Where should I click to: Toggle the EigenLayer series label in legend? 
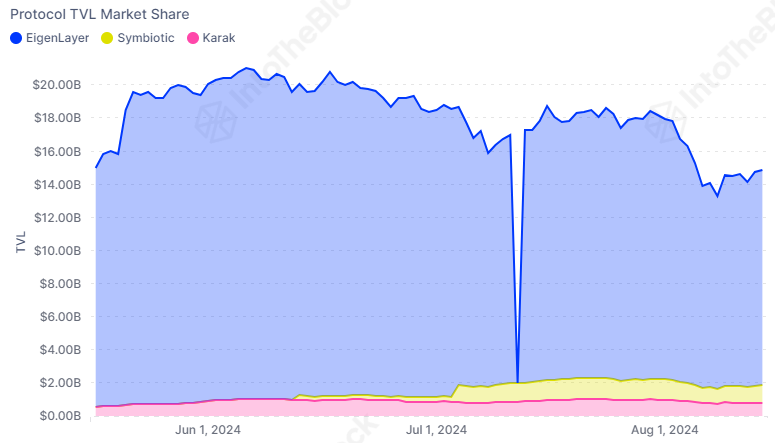click(57, 38)
